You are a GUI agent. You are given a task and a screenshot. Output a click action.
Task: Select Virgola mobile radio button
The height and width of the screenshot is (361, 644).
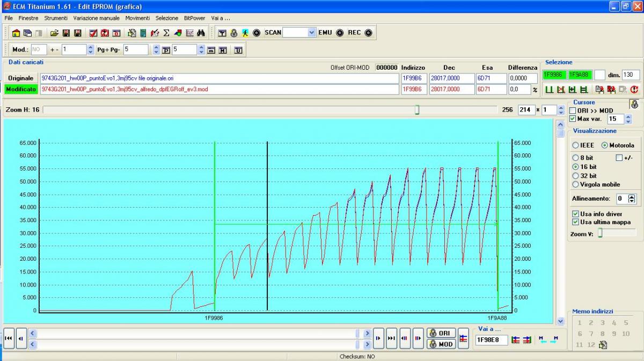point(576,184)
